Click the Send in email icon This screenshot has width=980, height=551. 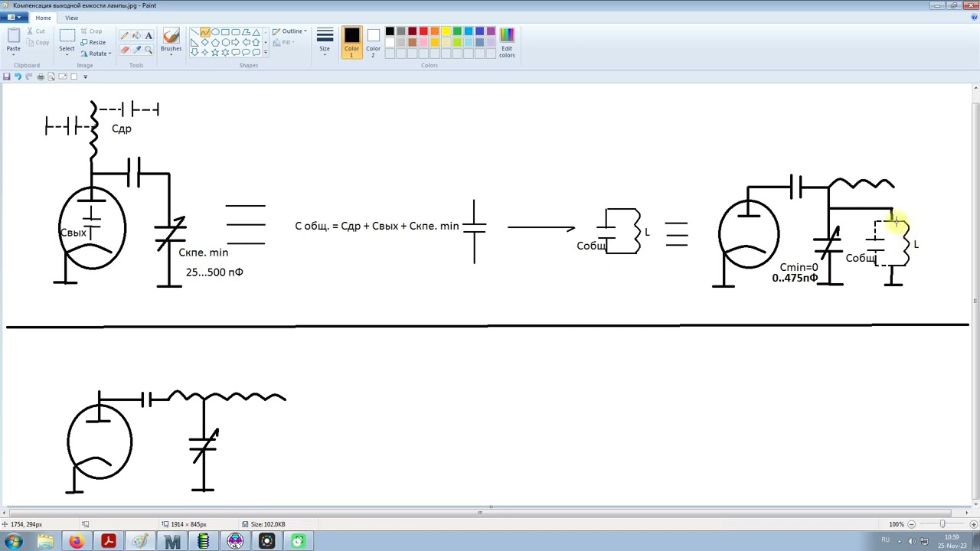[x=63, y=77]
